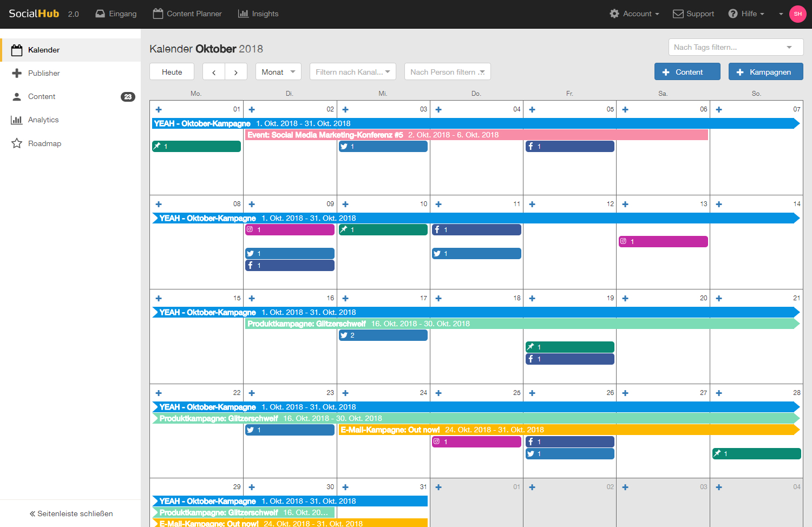Open Publisher in the sidebar
The height and width of the screenshot is (527, 812).
70,73
